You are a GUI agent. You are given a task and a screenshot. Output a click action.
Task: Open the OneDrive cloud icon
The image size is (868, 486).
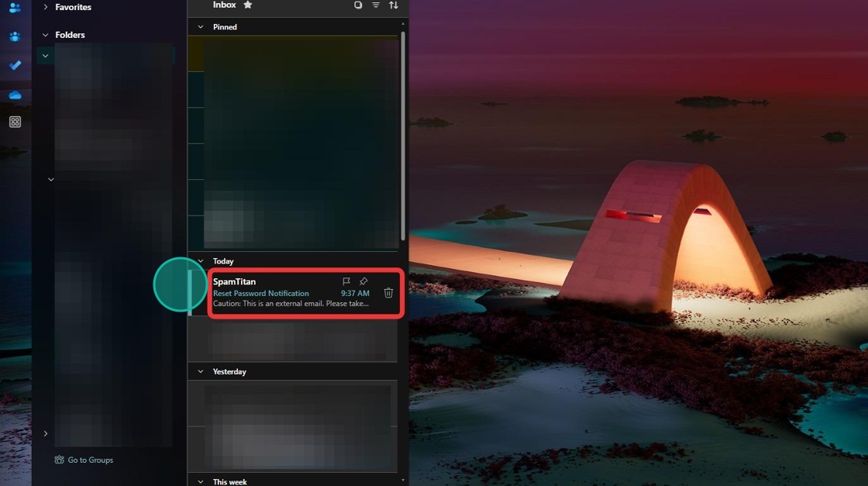(x=15, y=95)
